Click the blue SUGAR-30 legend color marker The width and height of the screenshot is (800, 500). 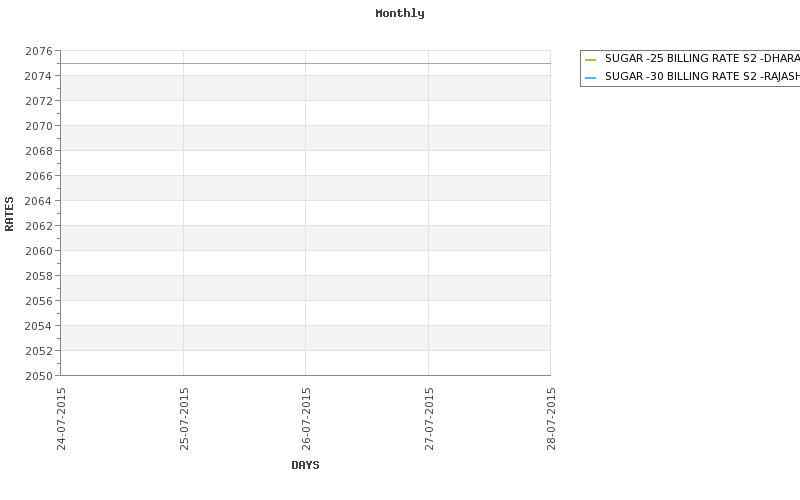pyautogui.click(x=590, y=78)
